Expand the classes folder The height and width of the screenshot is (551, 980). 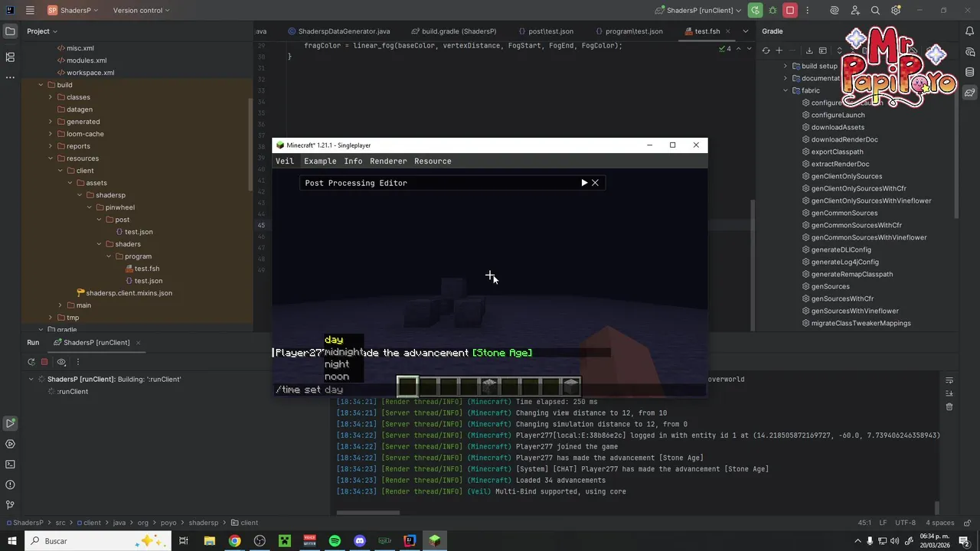coord(51,97)
